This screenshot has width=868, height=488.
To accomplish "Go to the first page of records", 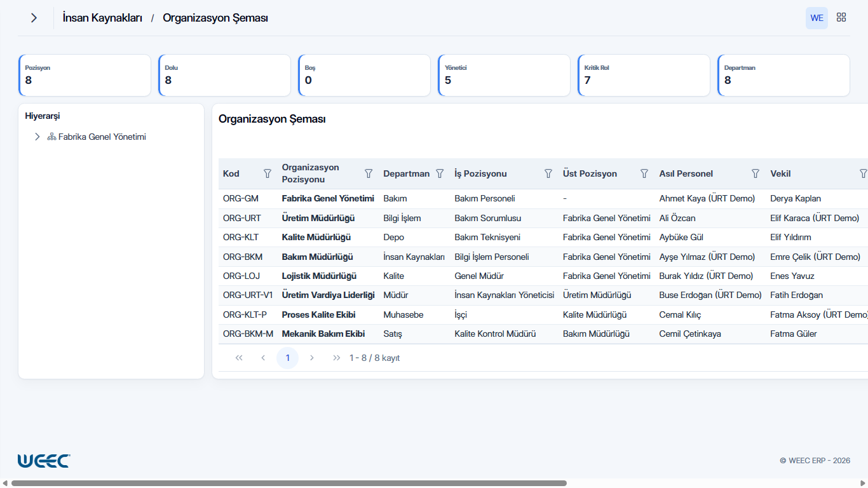I will [x=239, y=358].
